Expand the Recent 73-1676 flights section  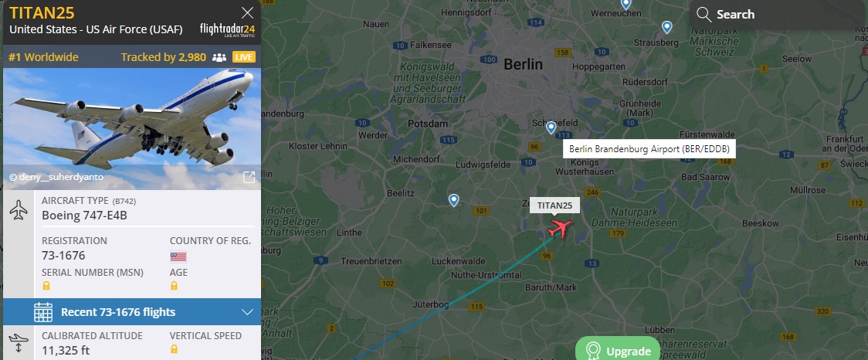click(x=132, y=312)
